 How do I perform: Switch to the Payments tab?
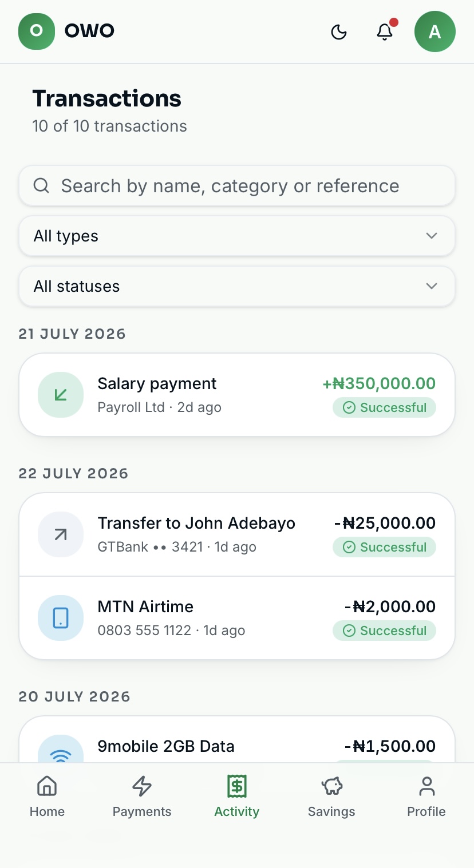click(142, 796)
